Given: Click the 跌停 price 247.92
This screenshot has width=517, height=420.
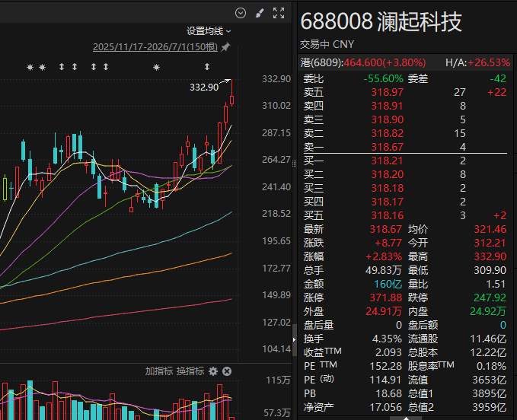Looking at the screenshot, I should [x=490, y=297].
